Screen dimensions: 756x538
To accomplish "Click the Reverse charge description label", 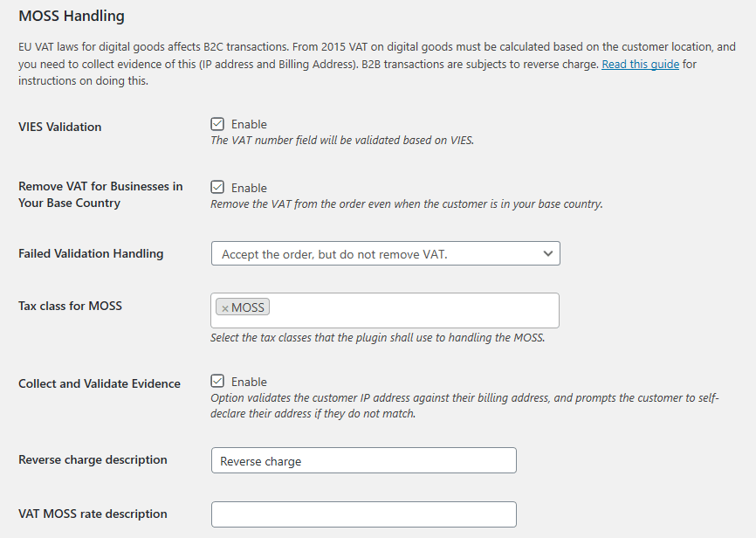I will (x=93, y=460).
